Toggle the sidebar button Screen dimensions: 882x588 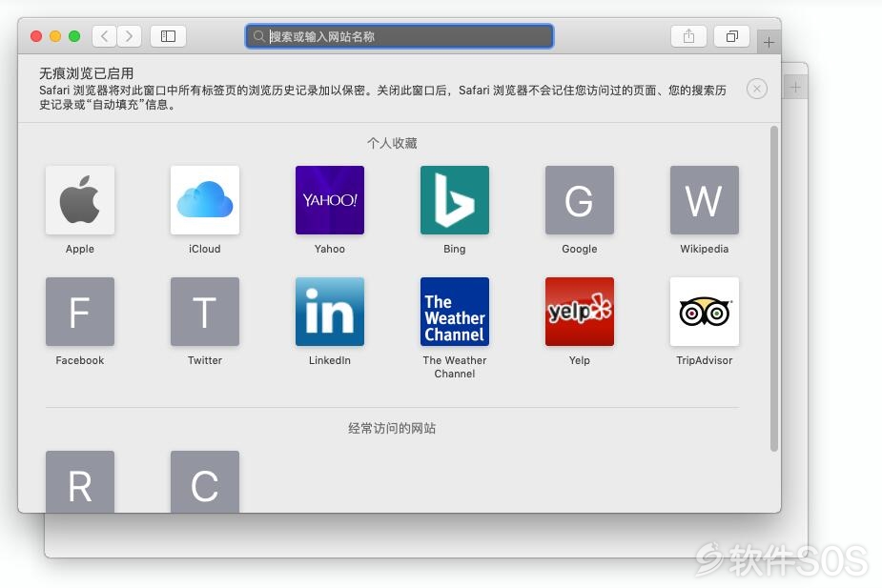tap(168, 36)
